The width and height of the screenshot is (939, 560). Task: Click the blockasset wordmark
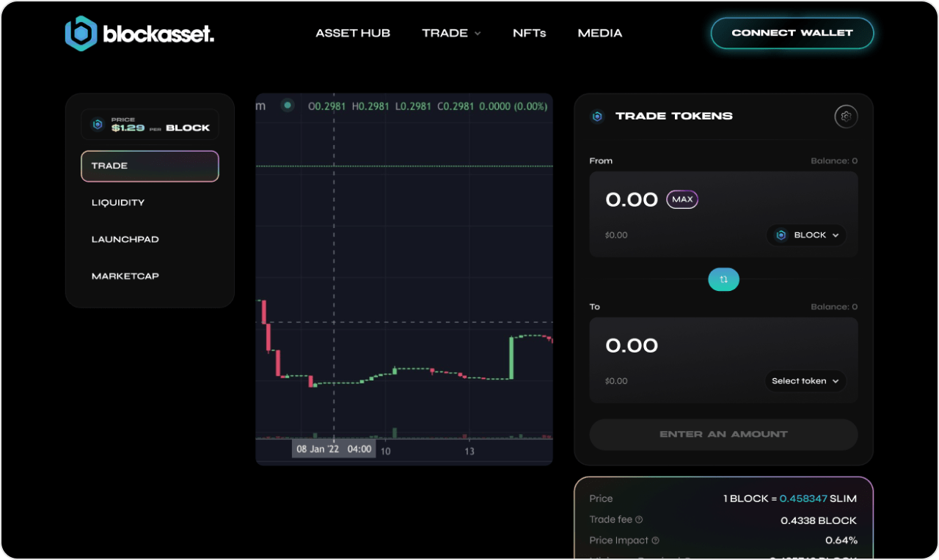(x=158, y=34)
